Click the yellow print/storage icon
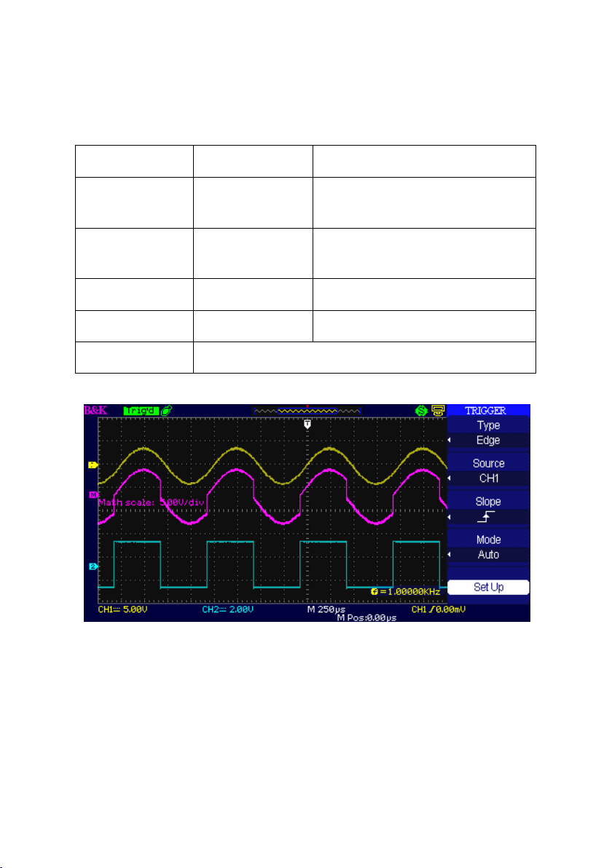 [438, 410]
